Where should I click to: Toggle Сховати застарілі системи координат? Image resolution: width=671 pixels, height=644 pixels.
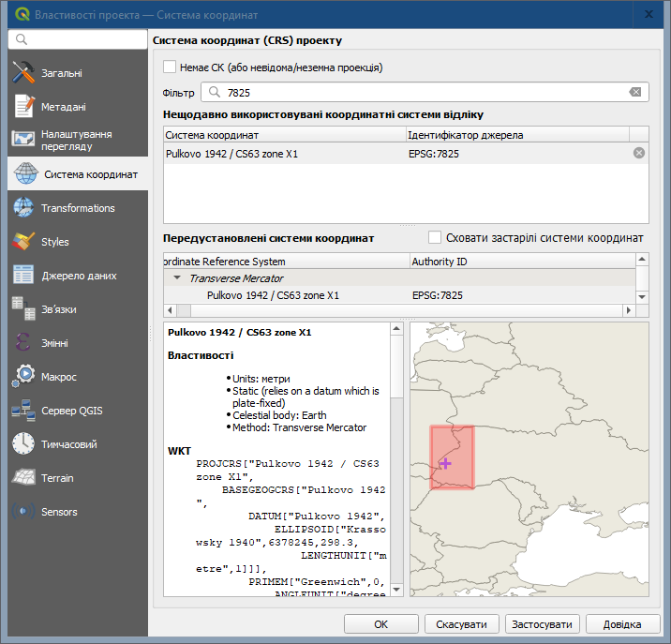(x=435, y=238)
